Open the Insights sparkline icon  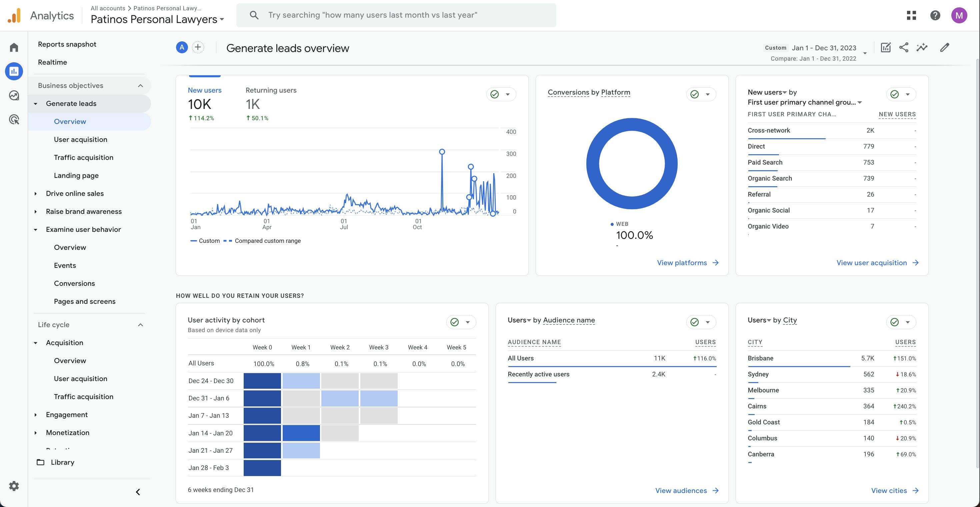coord(922,48)
